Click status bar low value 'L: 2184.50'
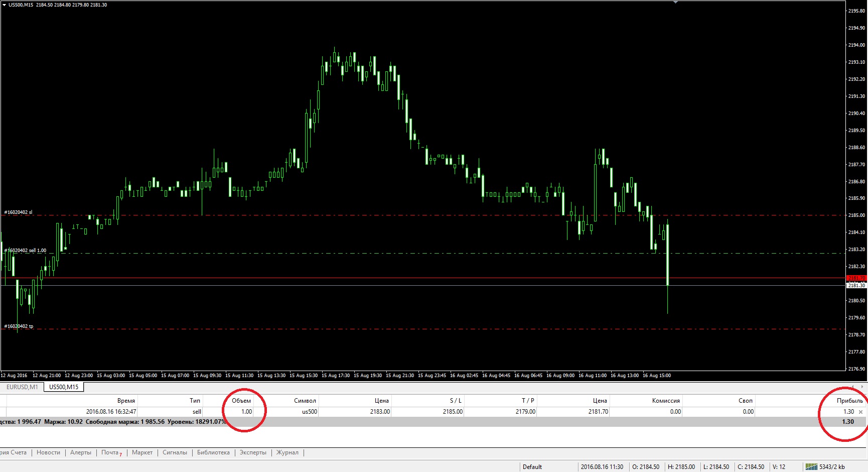Screen dimensions: 868x472 tap(716, 467)
